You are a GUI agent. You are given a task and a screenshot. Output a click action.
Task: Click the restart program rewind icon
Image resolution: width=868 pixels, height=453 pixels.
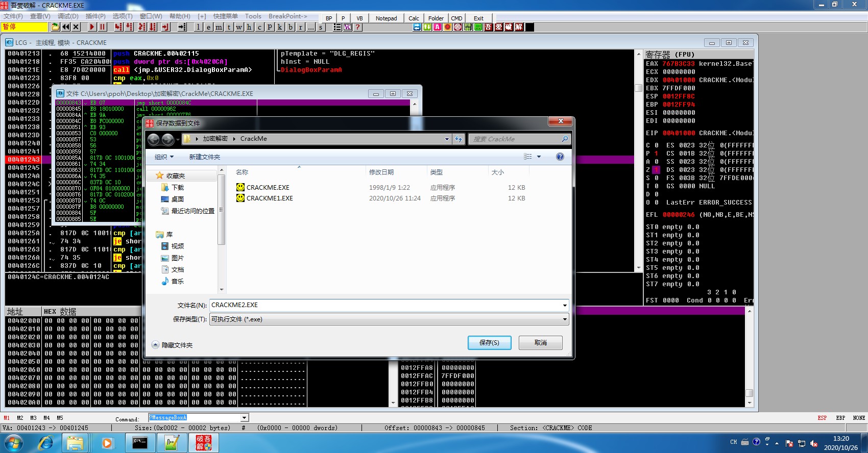pyautogui.click(x=66, y=27)
